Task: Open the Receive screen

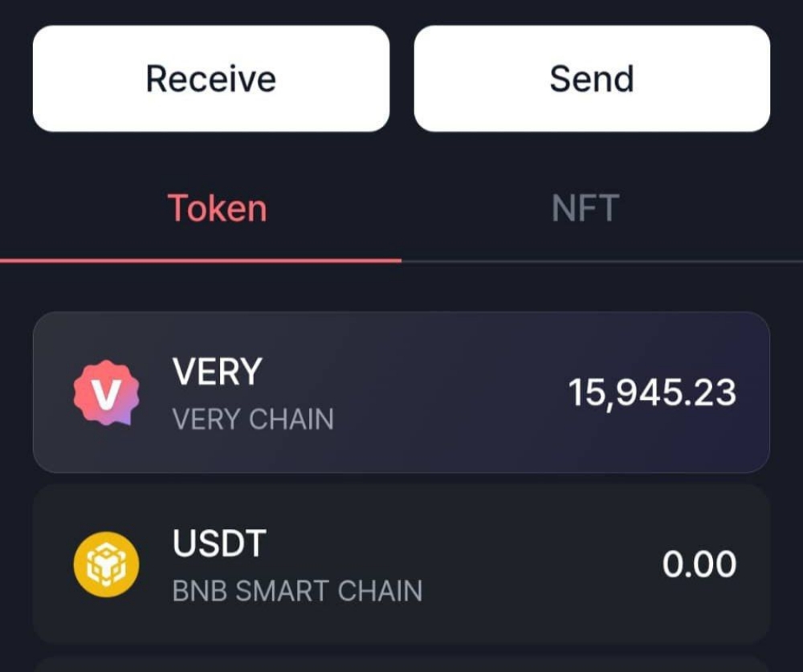Action: pyautogui.click(x=210, y=77)
